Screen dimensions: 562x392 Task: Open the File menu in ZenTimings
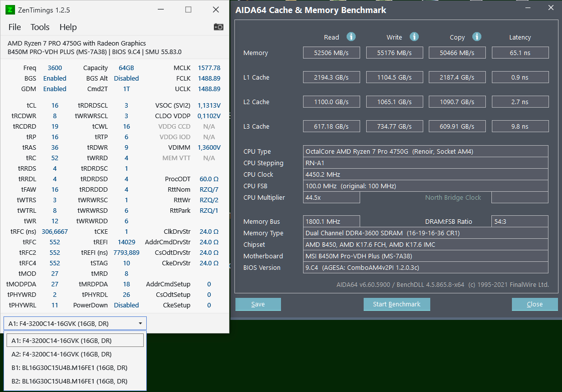pos(15,27)
